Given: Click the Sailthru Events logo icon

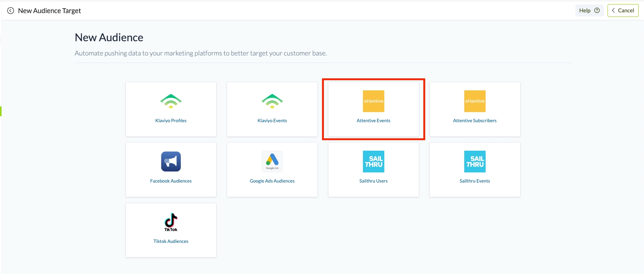Looking at the screenshot, I should click(475, 162).
